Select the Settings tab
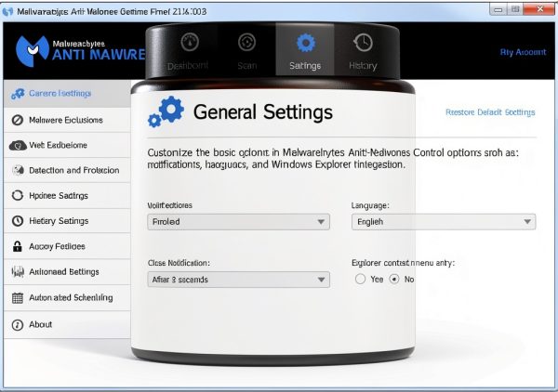 305,50
